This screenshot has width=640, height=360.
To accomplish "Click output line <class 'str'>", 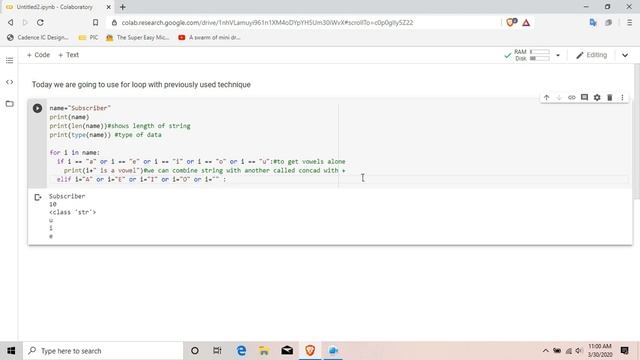I will [72, 212].
